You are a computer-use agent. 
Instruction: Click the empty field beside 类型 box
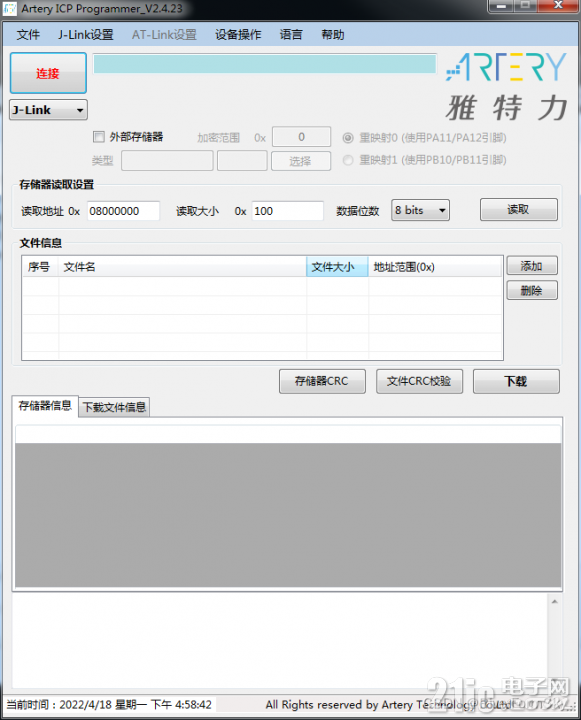click(x=242, y=161)
